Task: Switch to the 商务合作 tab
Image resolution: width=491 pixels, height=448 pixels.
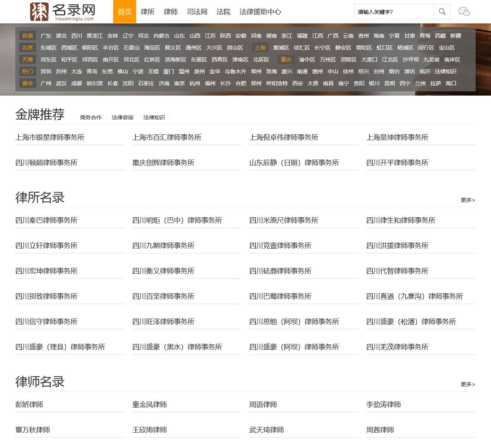Action: pos(91,117)
